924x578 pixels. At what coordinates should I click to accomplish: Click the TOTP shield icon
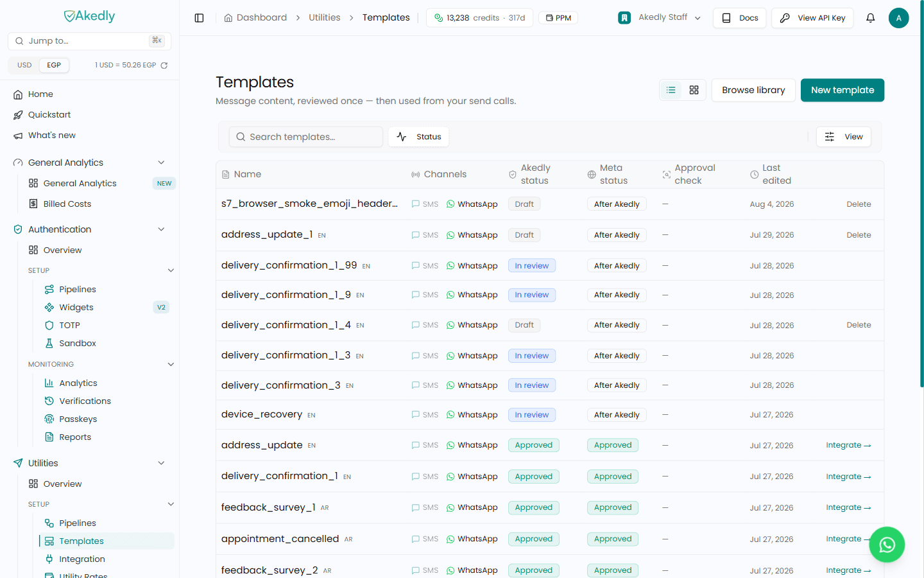pyautogui.click(x=49, y=326)
